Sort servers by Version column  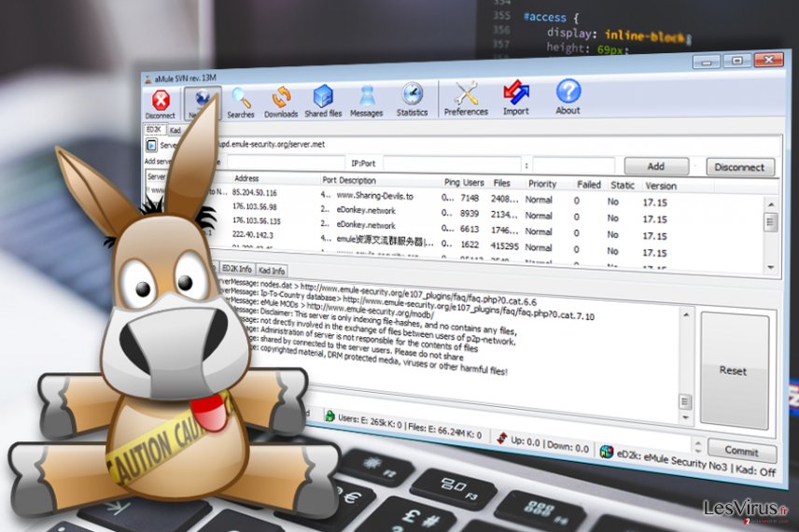pos(661,186)
